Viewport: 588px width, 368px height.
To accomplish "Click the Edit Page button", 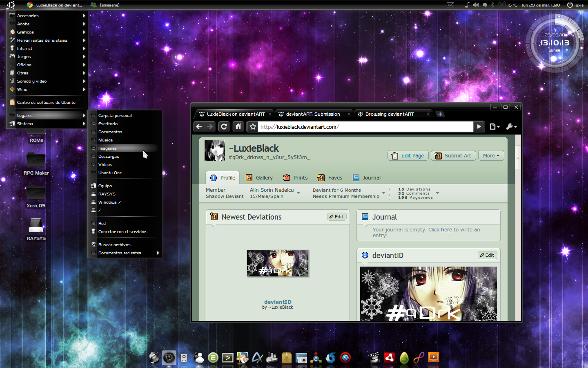I will point(408,155).
